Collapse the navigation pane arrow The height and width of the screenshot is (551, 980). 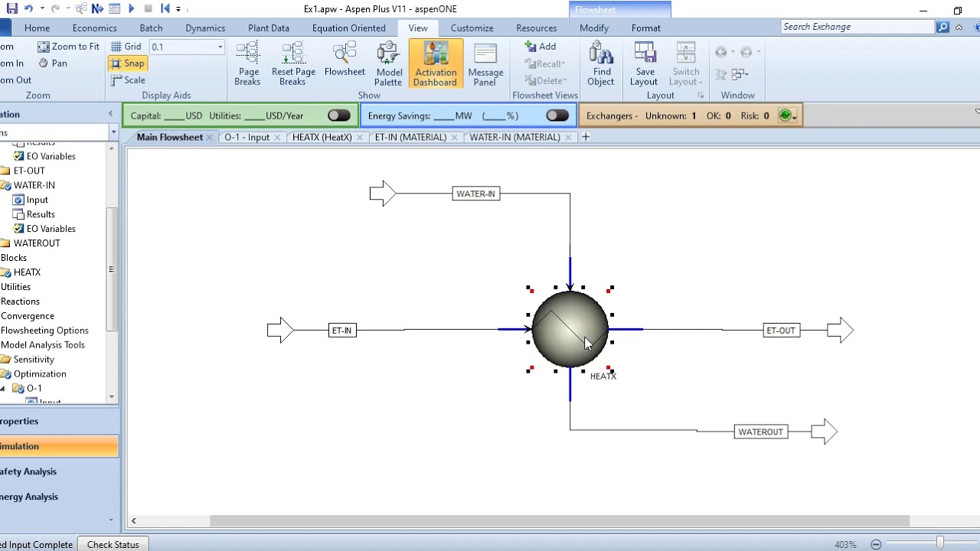coord(110,114)
